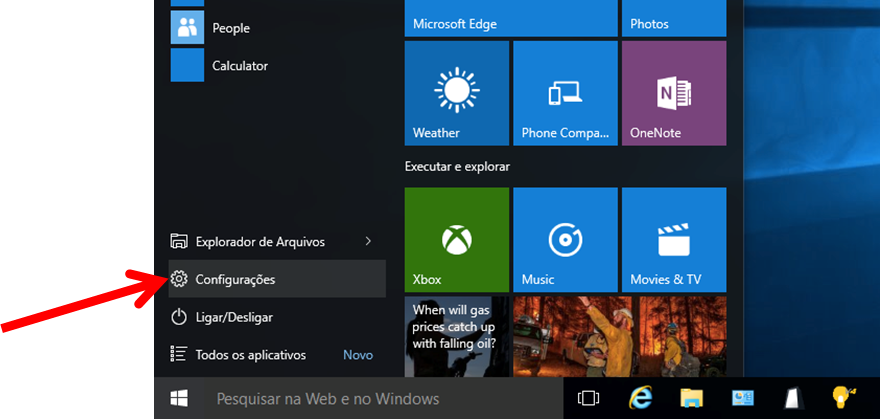Open Task View from the taskbar
Viewport: 880px width, 419px height.
point(588,399)
